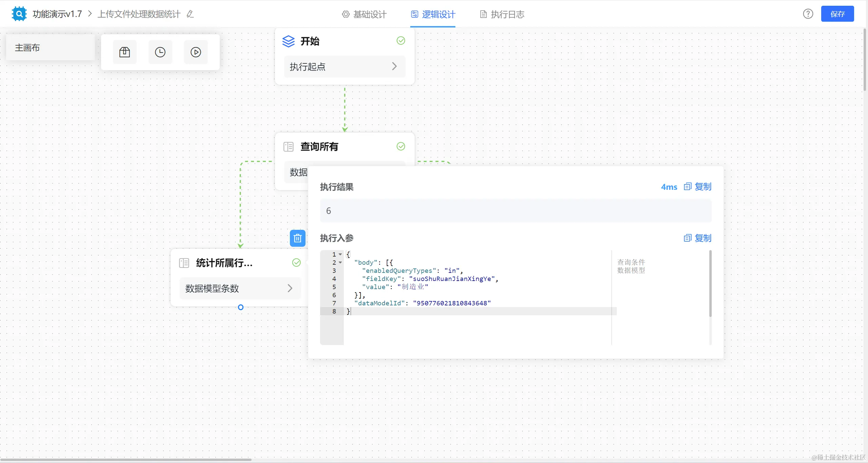The image size is (868, 463).
Task: Click green check on 查询所有 node
Action: tap(401, 146)
